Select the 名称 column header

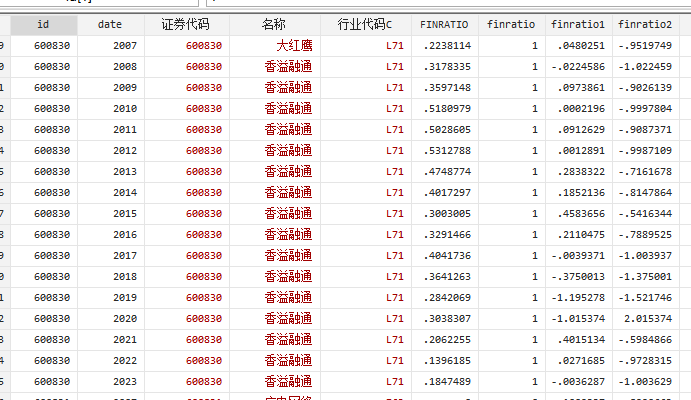(274, 24)
